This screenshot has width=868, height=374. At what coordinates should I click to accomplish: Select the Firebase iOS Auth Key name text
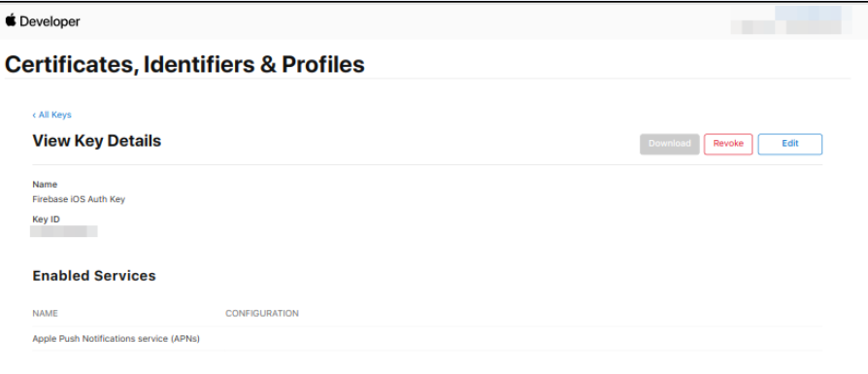[x=79, y=199]
